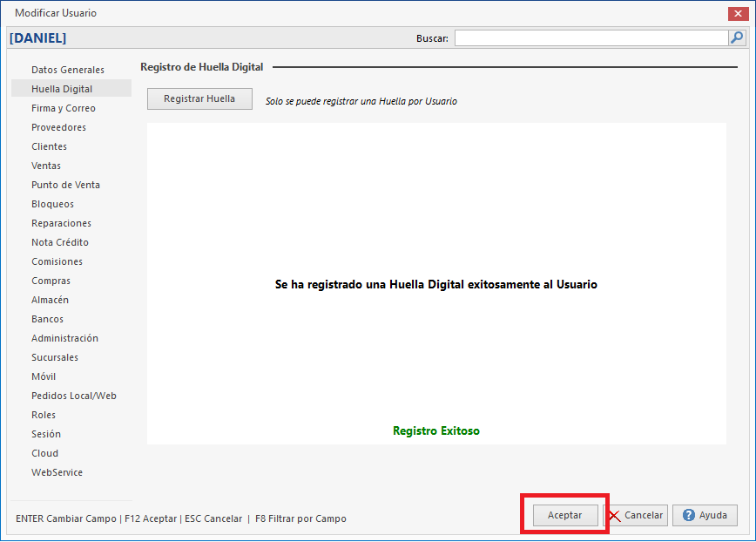Go to the Sucursales section

55,357
